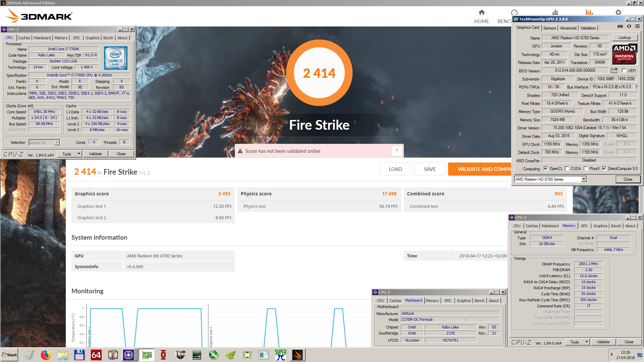Click the Intel Core i7 logo in CPU-Z
The image size is (644, 362).
point(115,58)
